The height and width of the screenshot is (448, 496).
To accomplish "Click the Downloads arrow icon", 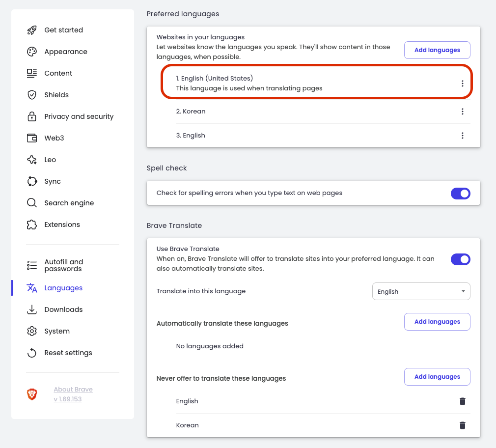I will (32, 309).
